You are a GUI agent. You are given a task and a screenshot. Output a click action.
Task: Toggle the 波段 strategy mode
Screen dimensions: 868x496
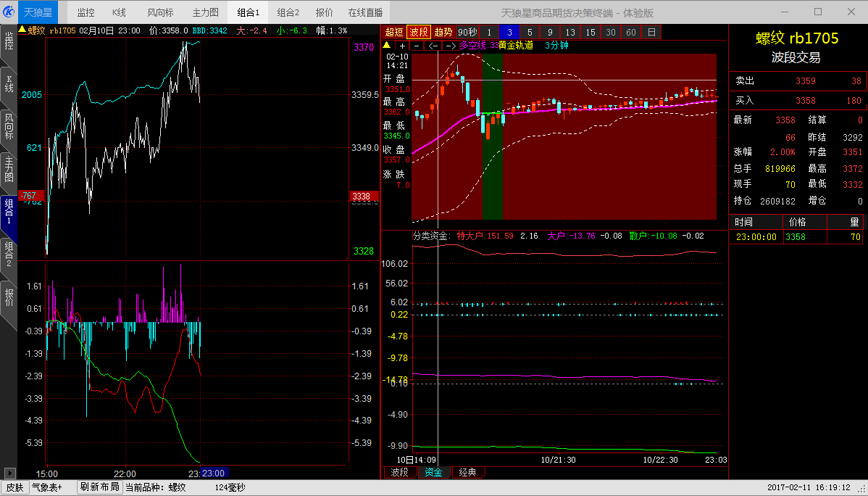point(418,32)
